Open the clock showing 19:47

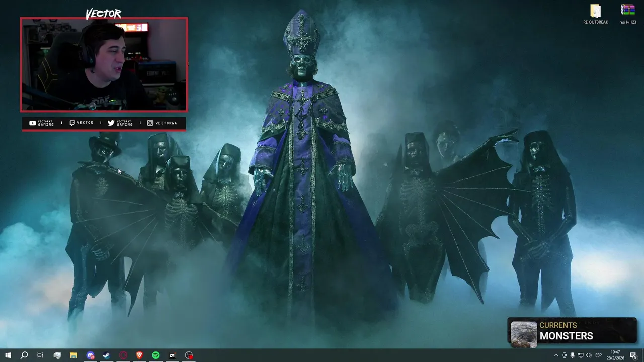[615, 355]
